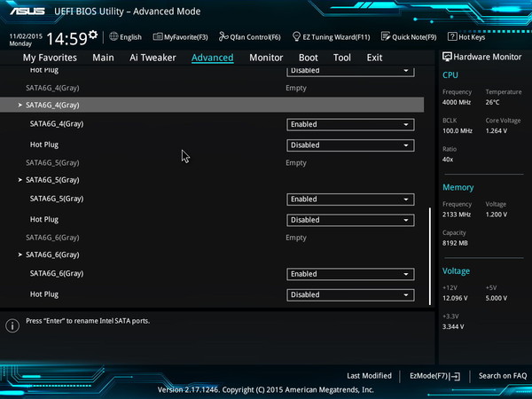Expand highlighted SATA6G_4(Gray) rename entry

(212, 105)
